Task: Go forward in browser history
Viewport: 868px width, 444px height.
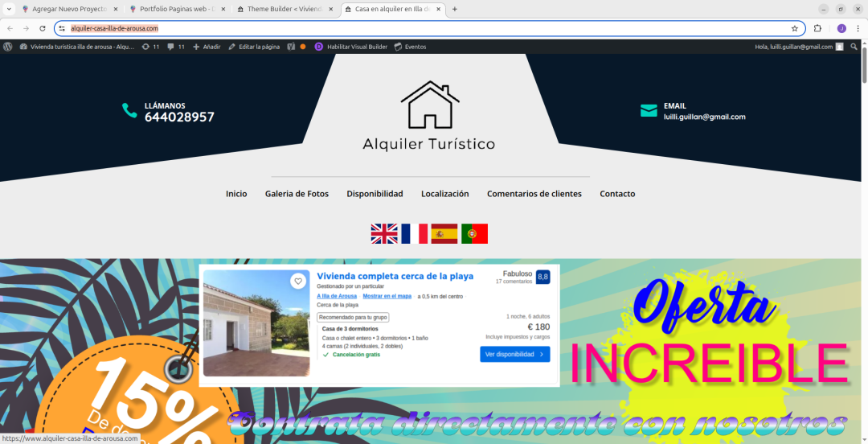Action: 26,28
